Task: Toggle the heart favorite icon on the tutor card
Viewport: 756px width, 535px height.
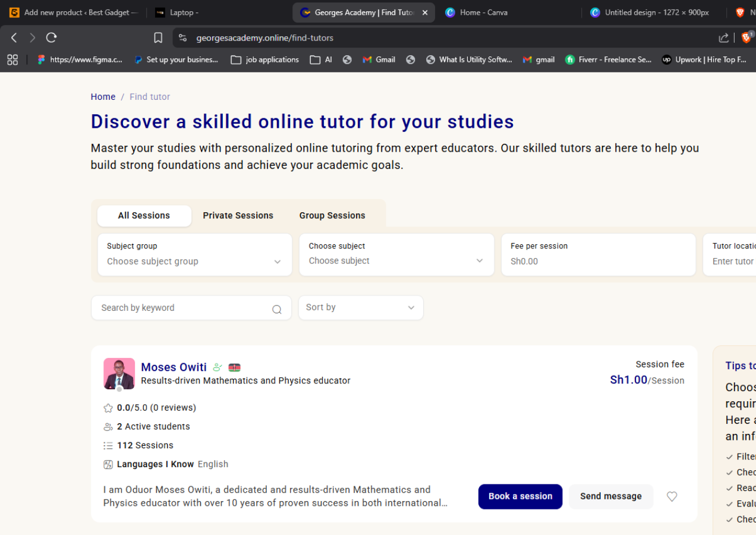Action: coord(672,496)
